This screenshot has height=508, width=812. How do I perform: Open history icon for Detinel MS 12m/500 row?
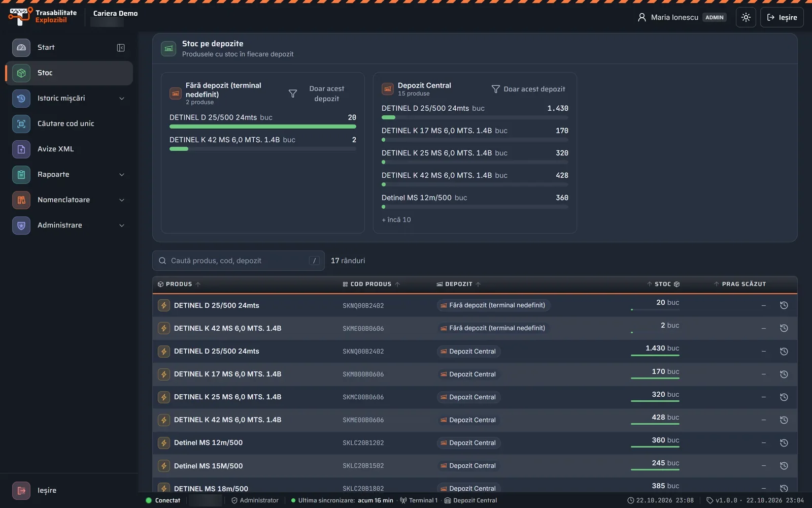coord(784,443)
